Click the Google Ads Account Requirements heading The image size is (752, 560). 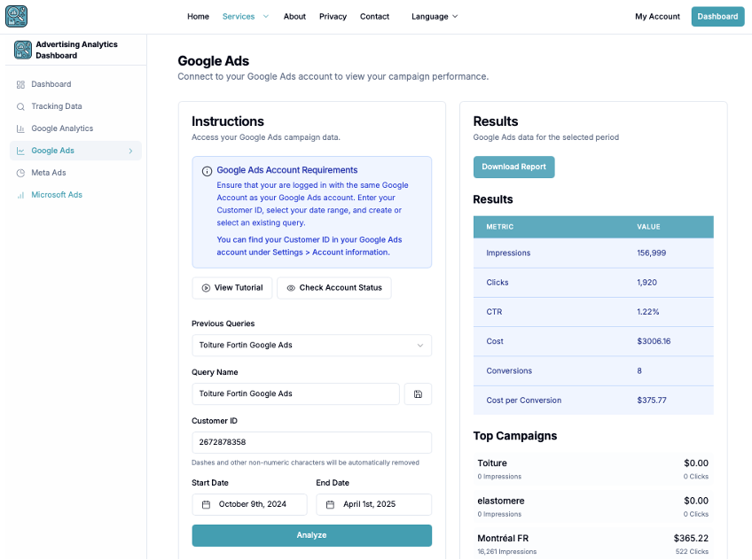pyautogui.click(x=286, y=170)
